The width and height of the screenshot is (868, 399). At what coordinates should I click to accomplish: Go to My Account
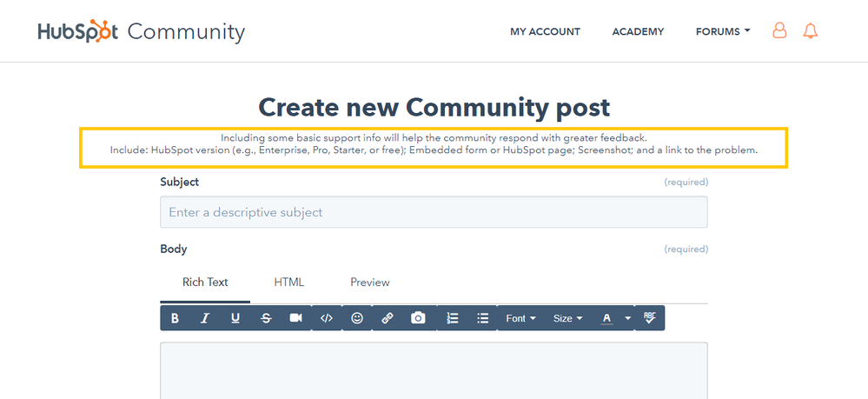click(545, 31)
